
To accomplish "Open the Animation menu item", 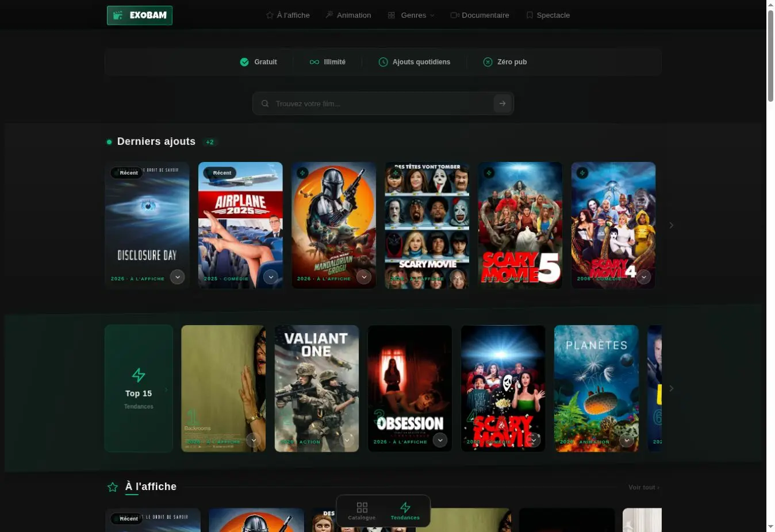I will point(348,16).
